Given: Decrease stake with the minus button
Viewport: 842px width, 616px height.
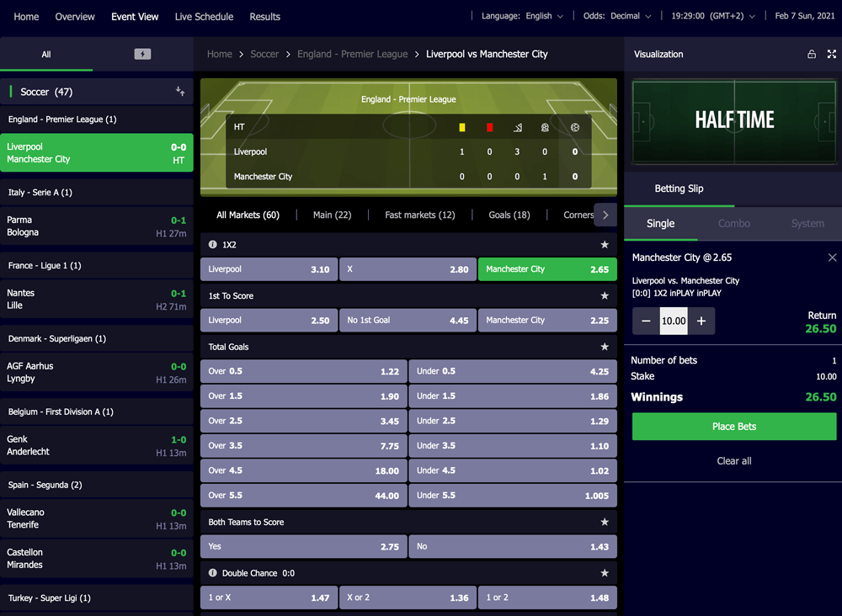Looking at the screenshot, I should click(646, 321).
